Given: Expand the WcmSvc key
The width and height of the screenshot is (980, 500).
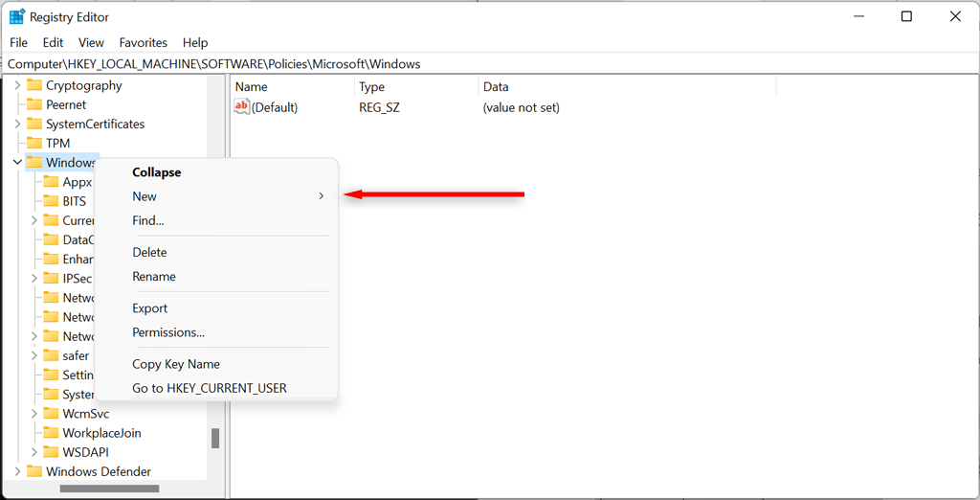Looking at the screenshot, I should 34,414.
